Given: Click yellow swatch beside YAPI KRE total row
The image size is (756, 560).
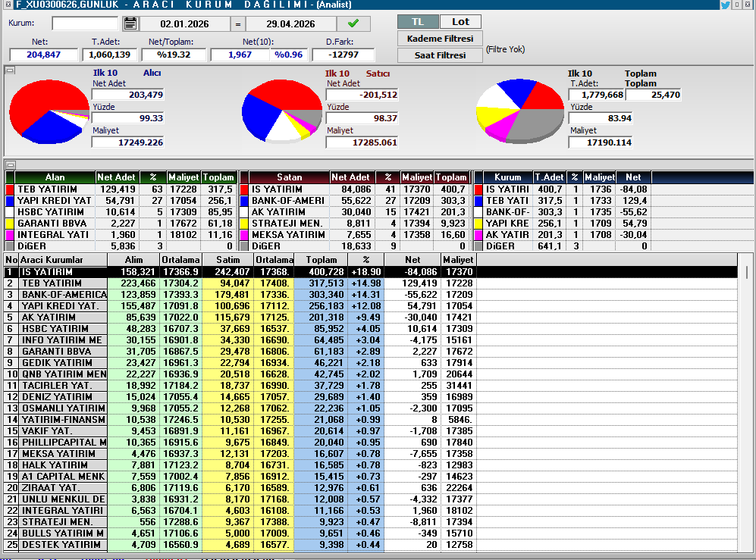Looking at the screenshot, I should tap(478, 223).
